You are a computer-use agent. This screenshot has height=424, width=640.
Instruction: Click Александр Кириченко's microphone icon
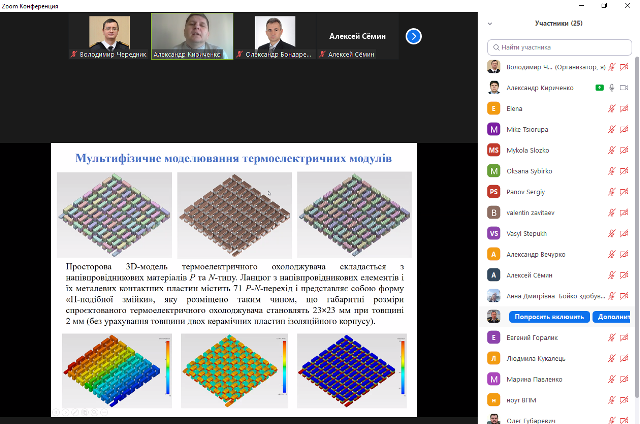pyautogui.click(x=611, y=88)
